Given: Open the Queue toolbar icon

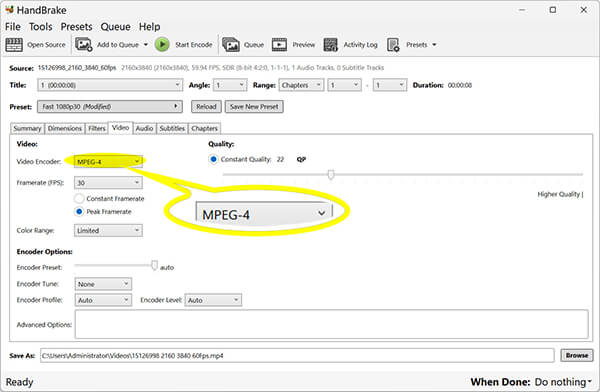Looking at the screenshot, I should (x=231, y=45).
